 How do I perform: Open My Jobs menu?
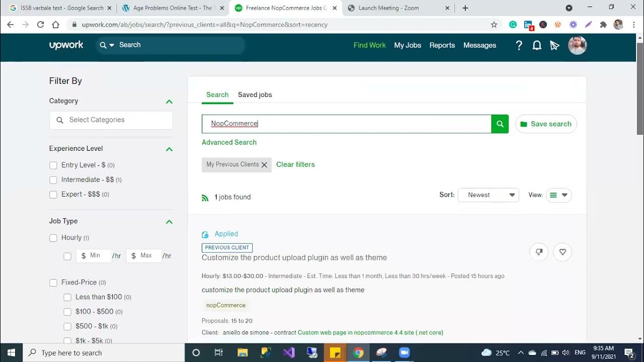[x=408, y=45]
